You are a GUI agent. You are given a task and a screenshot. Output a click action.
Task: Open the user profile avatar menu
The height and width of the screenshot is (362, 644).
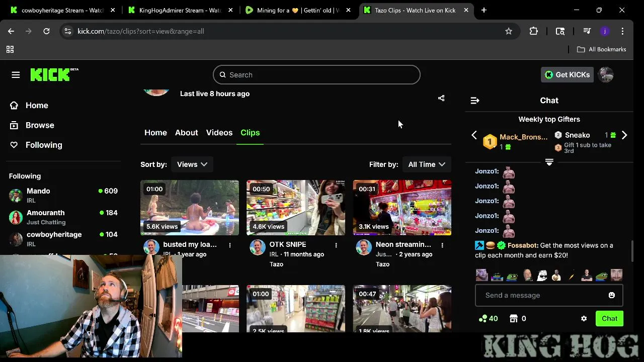(606, 75)
